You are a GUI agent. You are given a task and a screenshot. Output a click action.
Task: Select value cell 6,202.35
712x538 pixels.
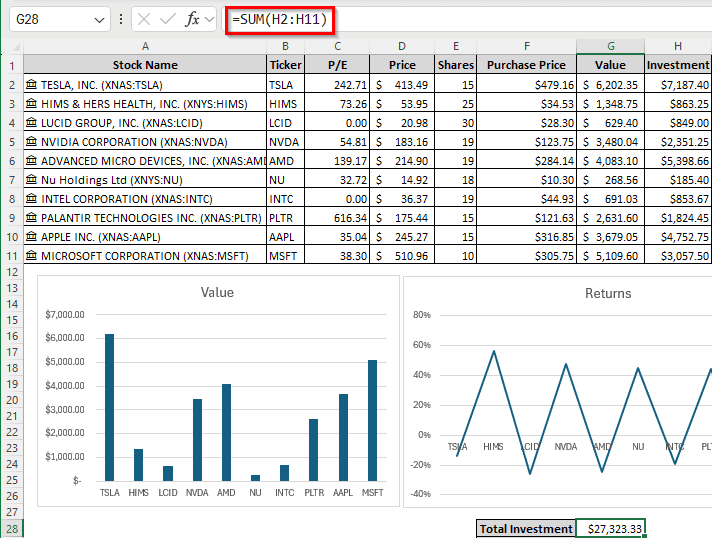610,84
